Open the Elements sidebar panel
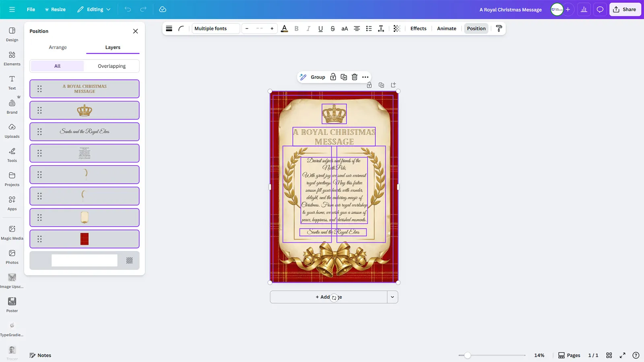Image resolution: width=644 pixels, height=362 pixels. click(12, 58)
